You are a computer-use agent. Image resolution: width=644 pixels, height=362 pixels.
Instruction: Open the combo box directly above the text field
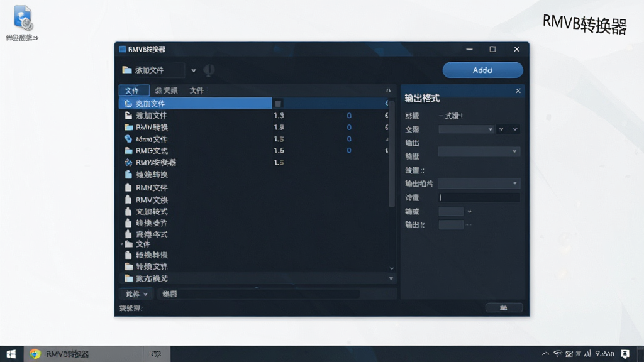coord(479,184)
